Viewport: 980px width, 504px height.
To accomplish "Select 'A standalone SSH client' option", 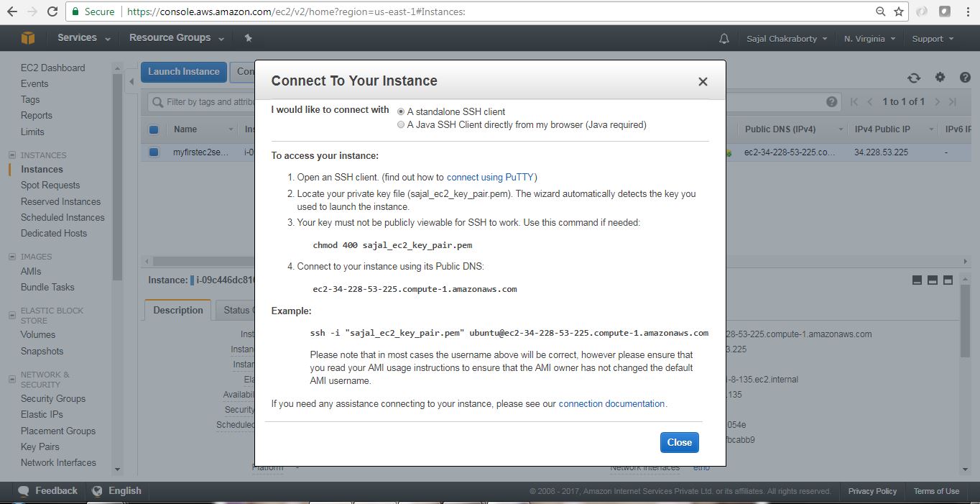I will click(x=401, y=111).
